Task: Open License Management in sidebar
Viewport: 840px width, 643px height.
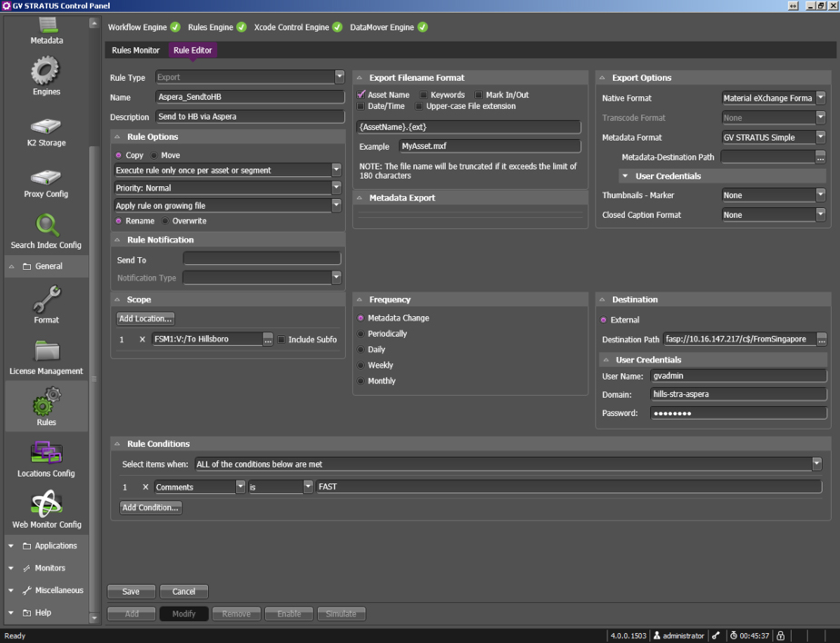Action: [x=45, y=351]
